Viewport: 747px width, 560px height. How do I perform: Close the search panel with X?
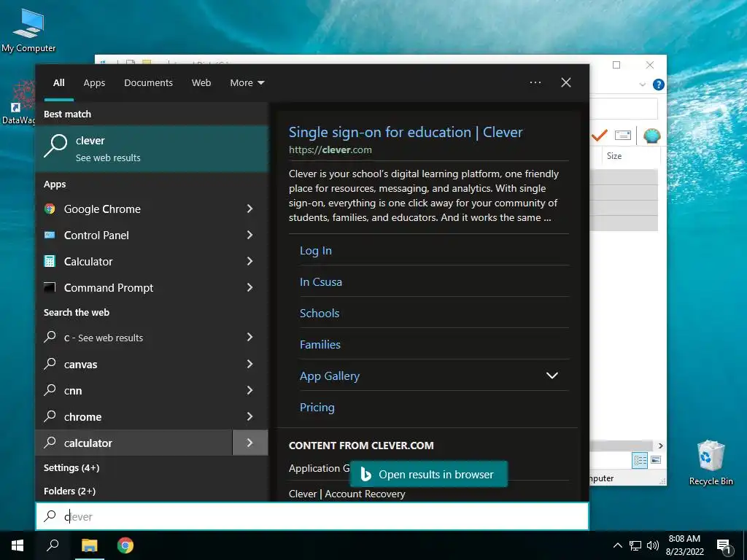(x=566, y=82)
